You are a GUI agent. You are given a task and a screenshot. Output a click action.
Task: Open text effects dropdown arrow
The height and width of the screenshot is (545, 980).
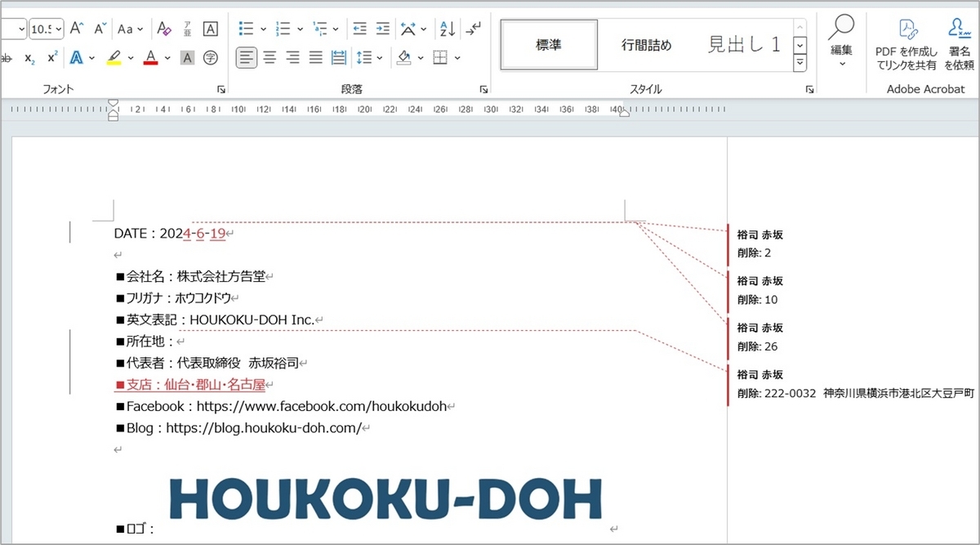point(92,58)
